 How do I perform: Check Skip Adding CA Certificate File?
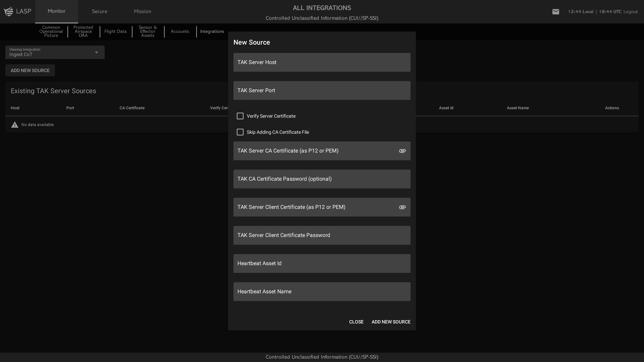click(240, 132)
